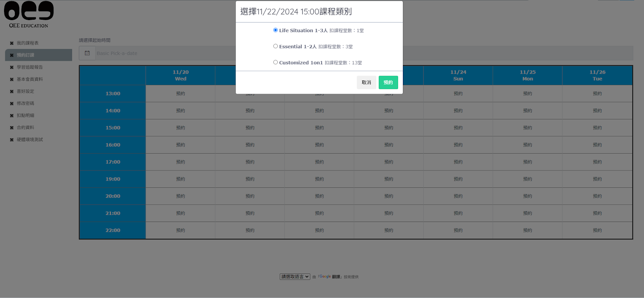Click the 請選擇起始時間 label
Screen dimensions: 644x298
click(95, 40)
